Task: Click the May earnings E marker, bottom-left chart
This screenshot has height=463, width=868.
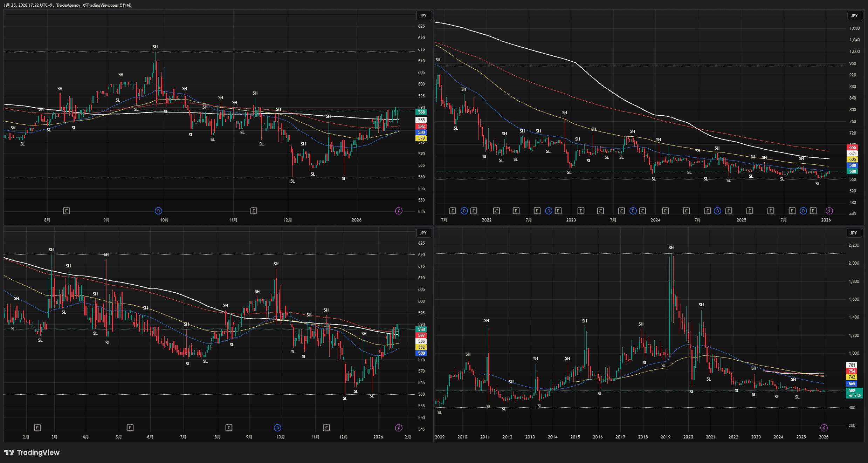Action: pyautogui.click(x=130, y=428)
